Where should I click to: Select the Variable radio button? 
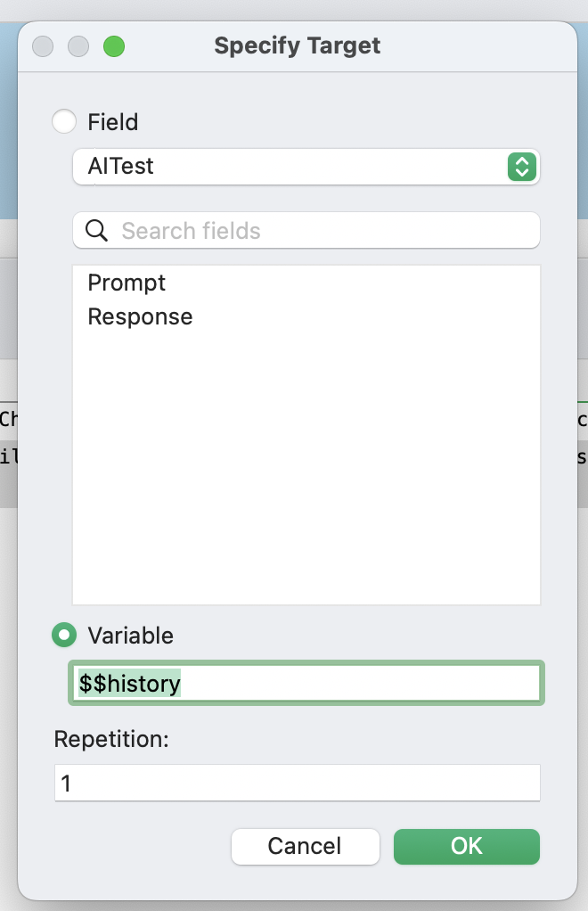click(x=64, y=635)
